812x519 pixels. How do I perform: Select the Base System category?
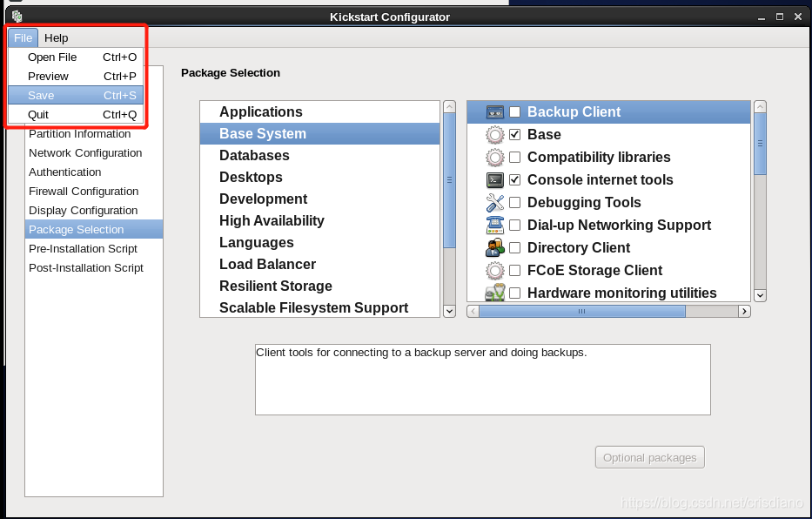coord(319,133)
